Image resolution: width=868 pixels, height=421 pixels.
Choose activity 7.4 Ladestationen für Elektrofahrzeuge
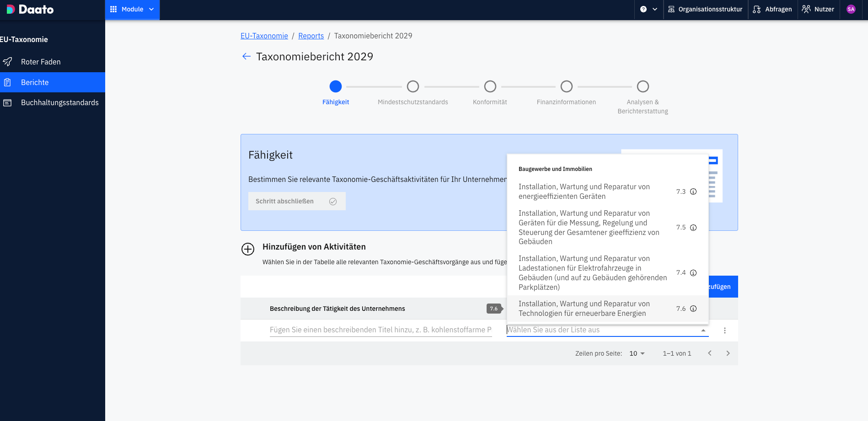(x=608, y=272)
